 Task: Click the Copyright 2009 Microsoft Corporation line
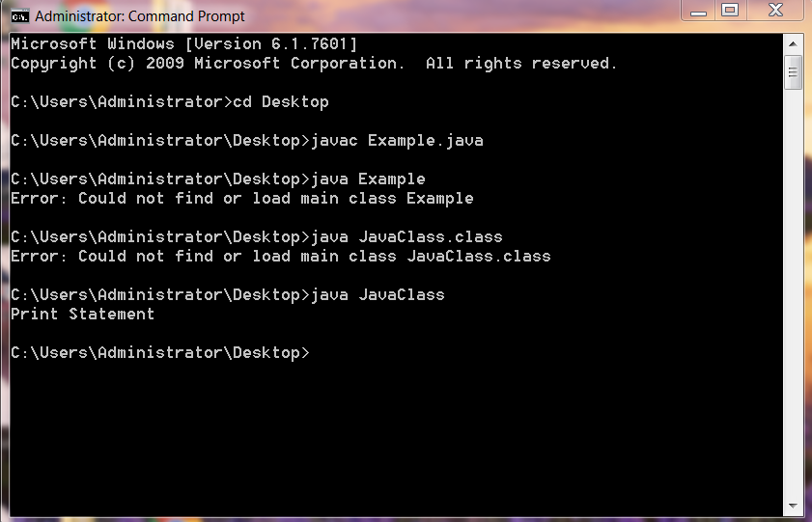pyautogui.click(x=314, y=63)
